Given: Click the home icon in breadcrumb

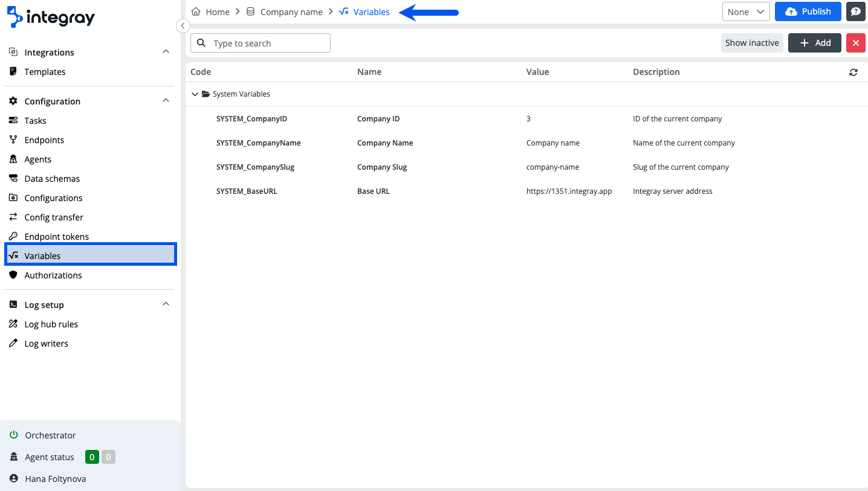Looking at the screenshot, I should point(196,12).
